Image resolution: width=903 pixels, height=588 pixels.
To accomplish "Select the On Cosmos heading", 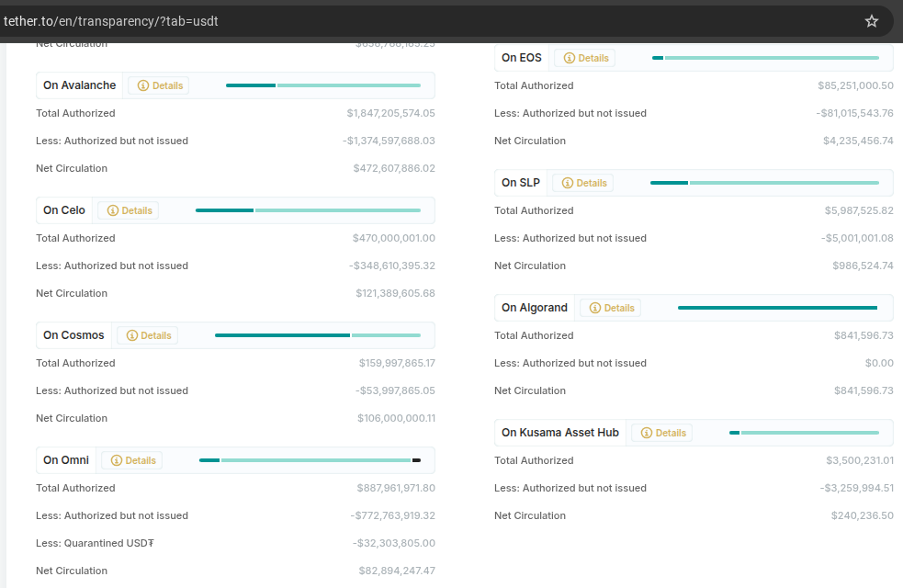I will point(73,335).
